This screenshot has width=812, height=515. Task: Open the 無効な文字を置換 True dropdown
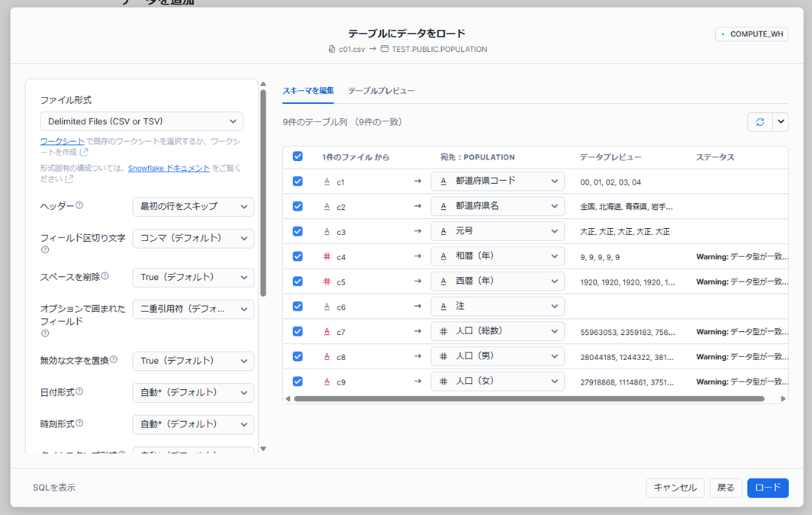click(x=193, y=361)
